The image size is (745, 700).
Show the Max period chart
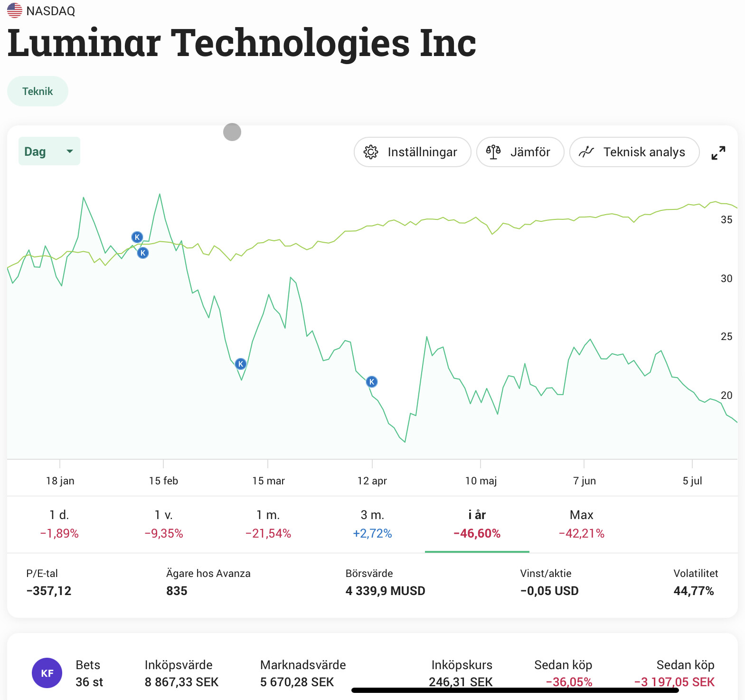582,524
